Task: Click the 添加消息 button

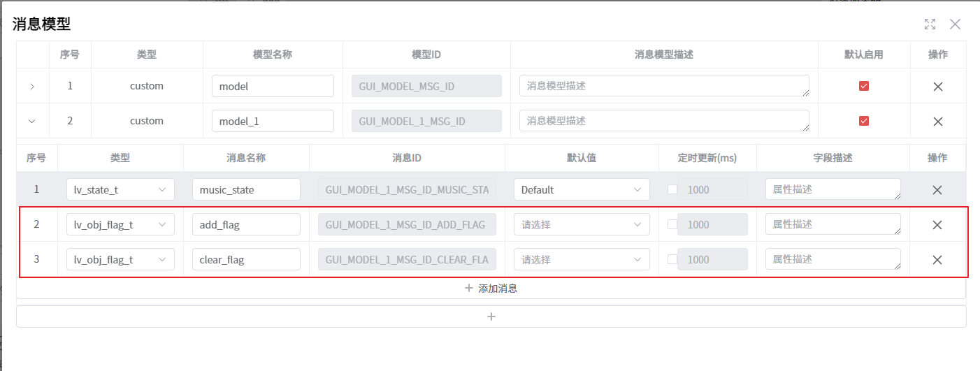Action: pos(491,288)
